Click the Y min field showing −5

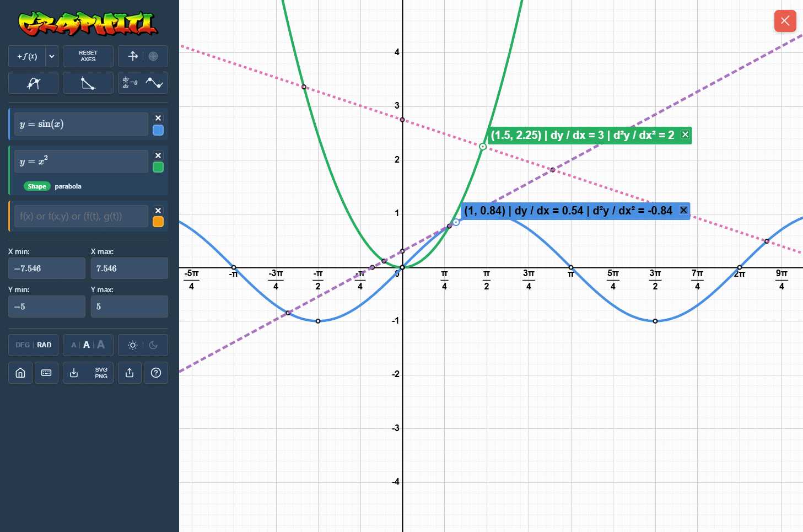[47, 307]
